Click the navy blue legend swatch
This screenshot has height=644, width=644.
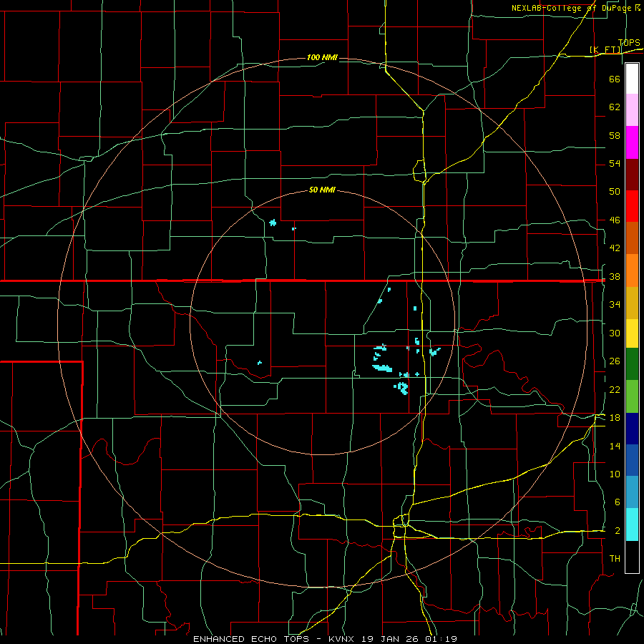pyautogui.click(x=632, y=429)
